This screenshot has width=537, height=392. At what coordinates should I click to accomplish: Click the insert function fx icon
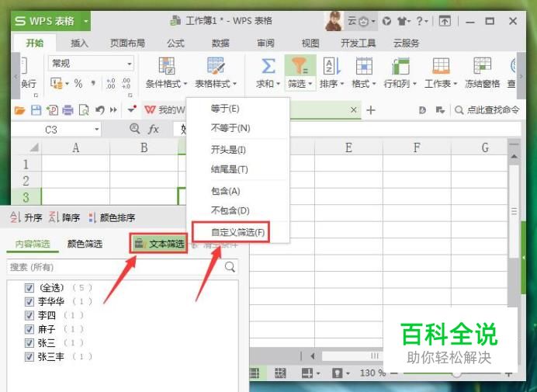pos(154,129)
